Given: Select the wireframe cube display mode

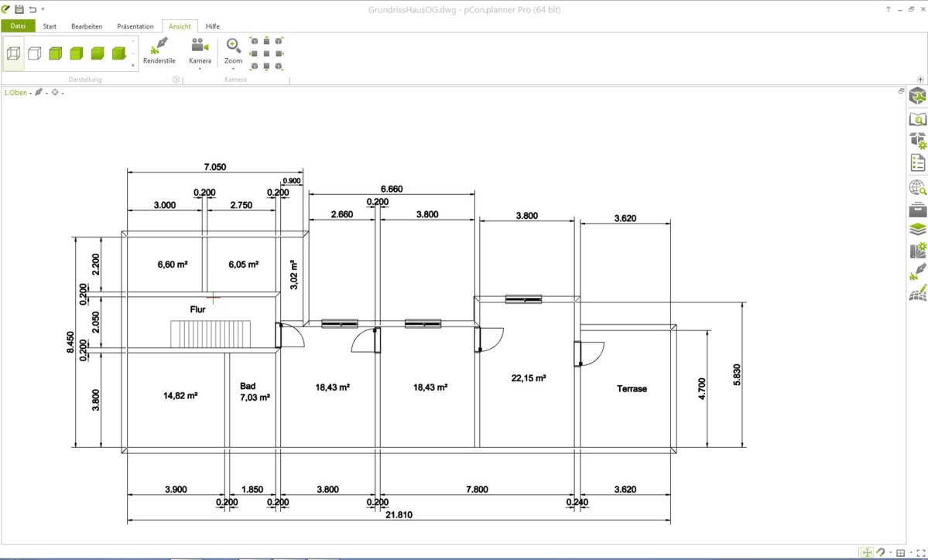Looking at the screenshot, I should coord(13,53).
